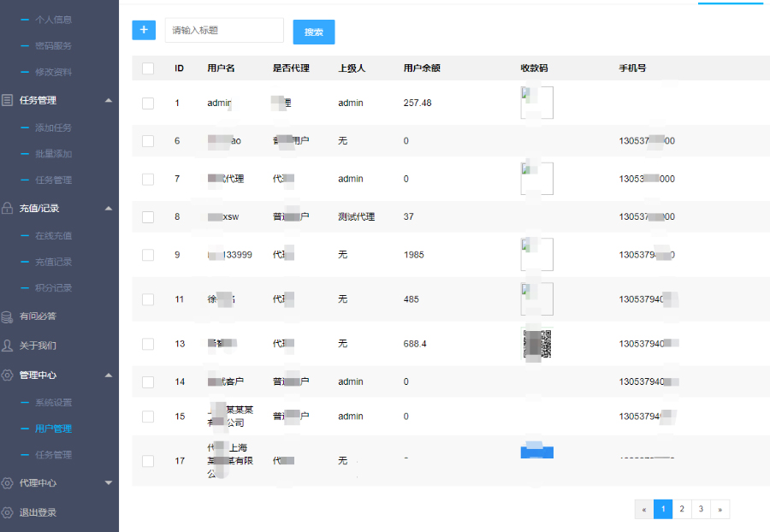The width and height of the screenshot is (770, 532).
Task: Select the checkbox in row ID 13
Action: (x=148, y=344)
